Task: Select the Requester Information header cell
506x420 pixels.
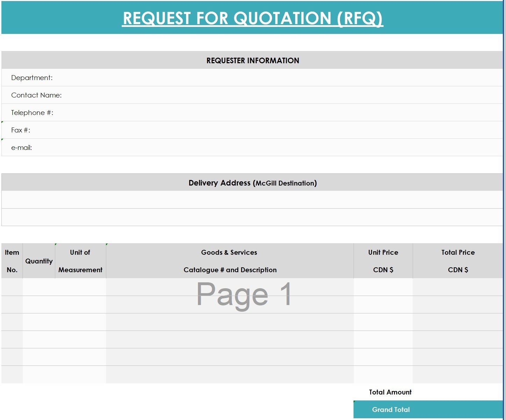Action: point(252,60)
